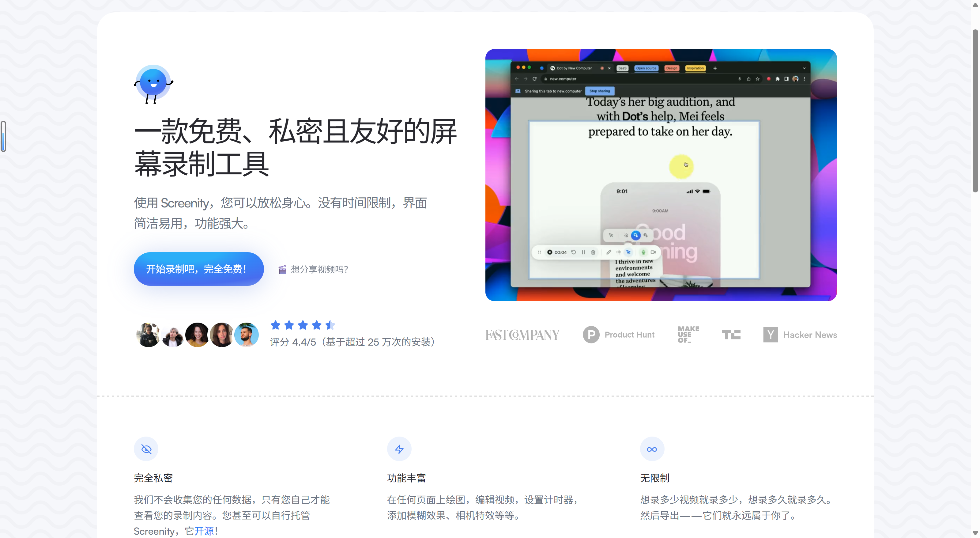980x538 pixels.
Task: Click the '开始录制吧，完全免费！' button
Action: (x=198, y=269)
